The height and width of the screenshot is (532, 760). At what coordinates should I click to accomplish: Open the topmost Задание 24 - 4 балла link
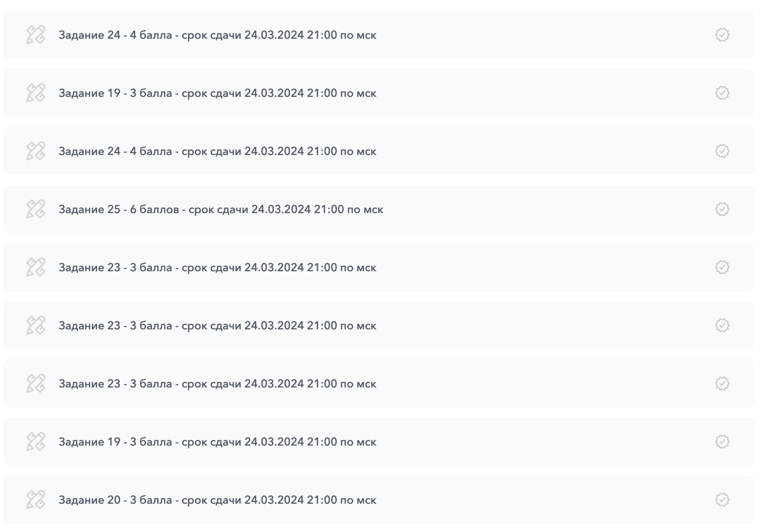pos(217,35)
